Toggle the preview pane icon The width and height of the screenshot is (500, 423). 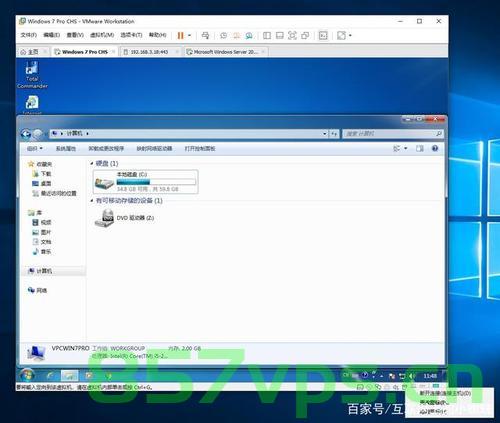[x=419, y=149]
